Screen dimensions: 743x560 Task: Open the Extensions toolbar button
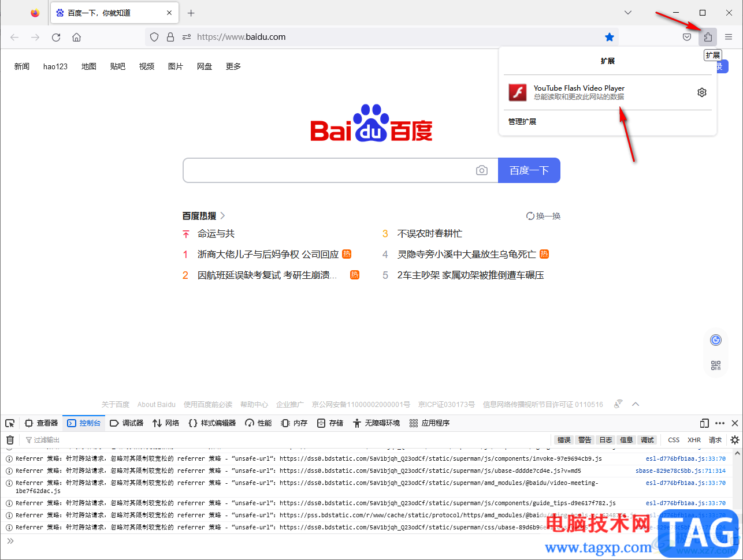(708, 37)
